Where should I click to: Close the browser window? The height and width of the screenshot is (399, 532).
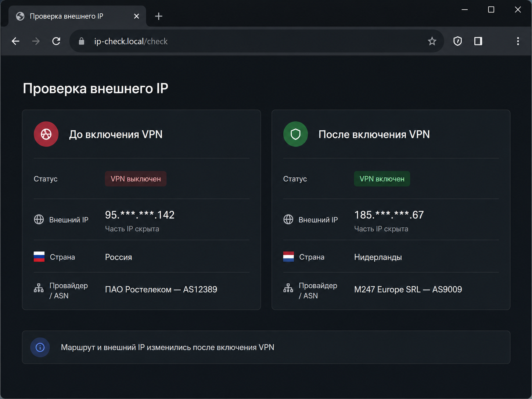[518, 10]
